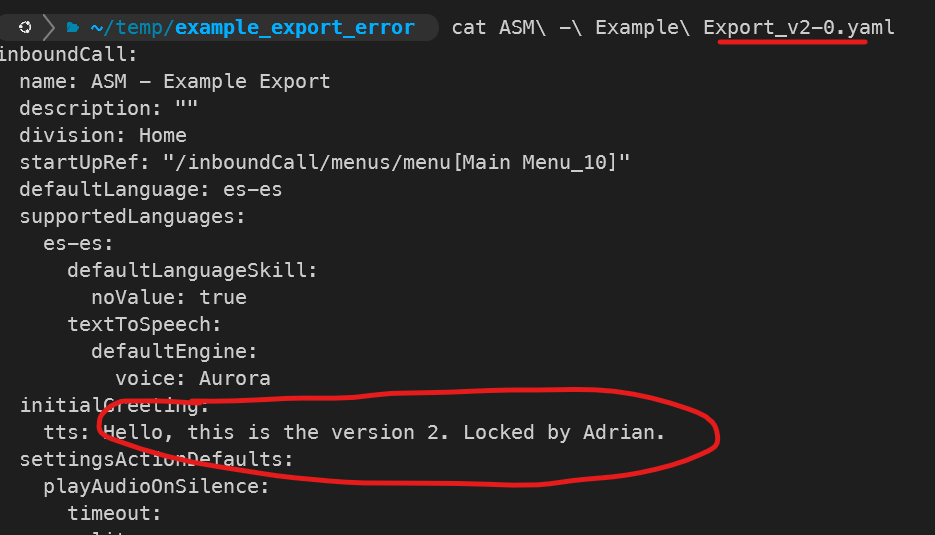Click the example_export_error directory name in prompt

[293, 27]
